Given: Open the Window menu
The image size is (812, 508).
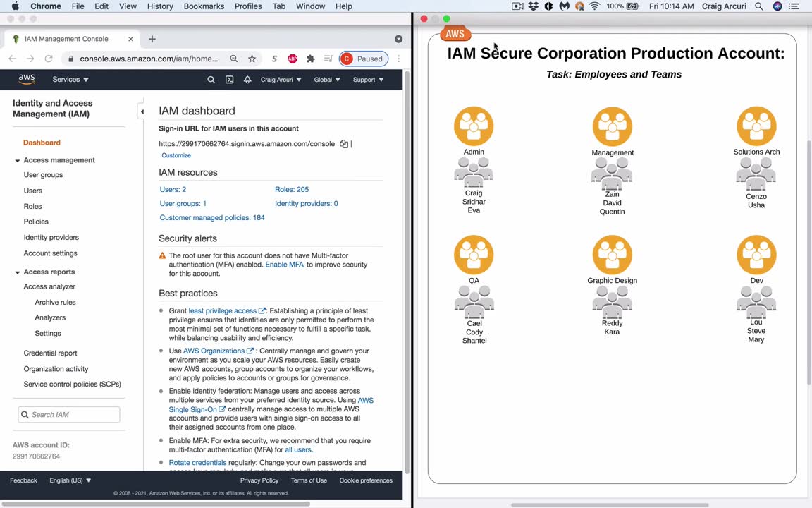Looking at the screenshot, I should (x=310, y=6).
